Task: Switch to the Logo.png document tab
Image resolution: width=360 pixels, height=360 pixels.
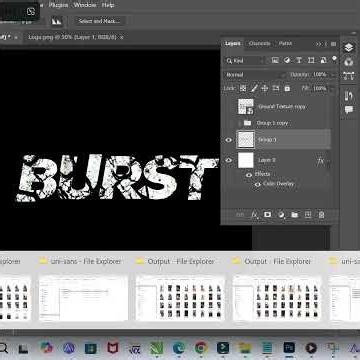Action: (x=72, y=37)
